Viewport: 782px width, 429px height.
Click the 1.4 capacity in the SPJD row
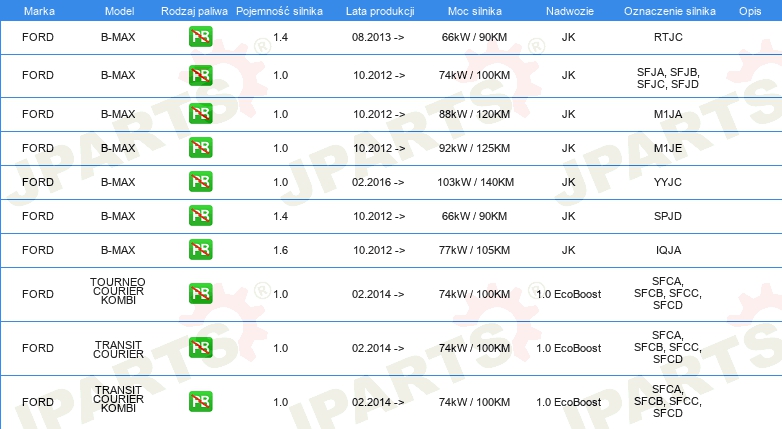(x=280, y=216)
